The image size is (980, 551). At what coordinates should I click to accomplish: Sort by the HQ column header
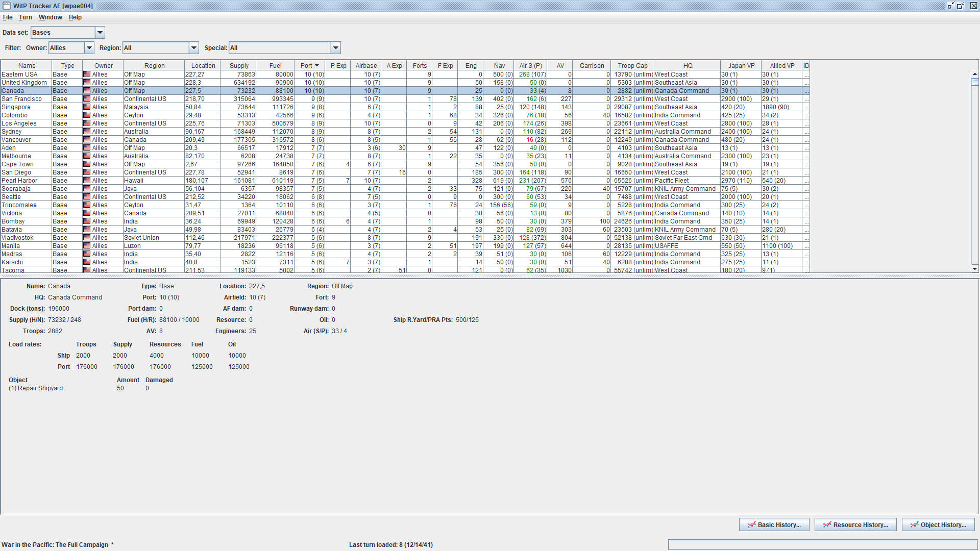point(688,66)
